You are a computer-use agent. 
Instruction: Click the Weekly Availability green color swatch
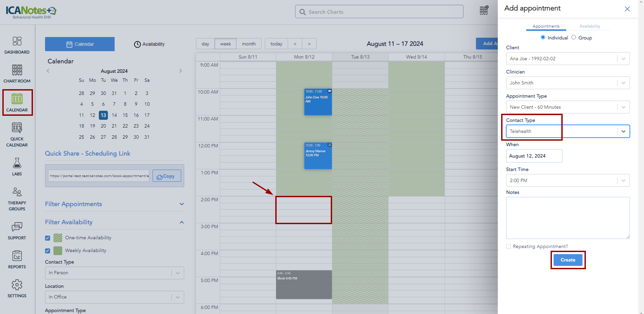click(58, 251)
